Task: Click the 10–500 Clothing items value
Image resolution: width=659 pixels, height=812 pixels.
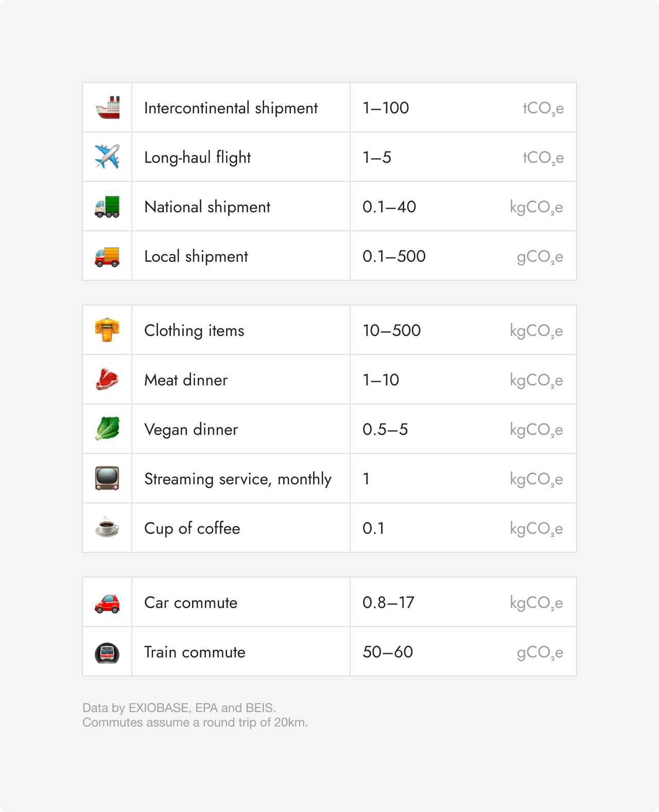Action: [391, 330]
